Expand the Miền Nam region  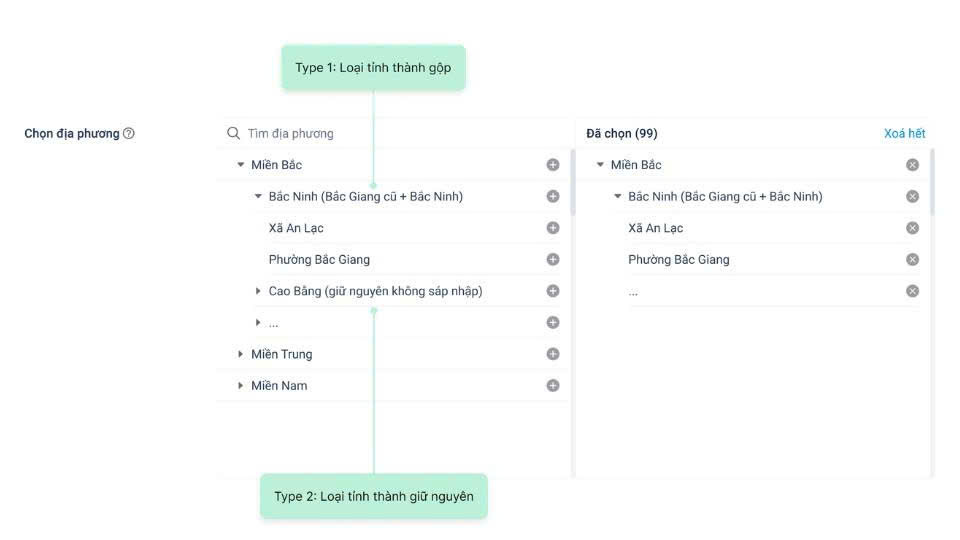click(x=241, y=386)
